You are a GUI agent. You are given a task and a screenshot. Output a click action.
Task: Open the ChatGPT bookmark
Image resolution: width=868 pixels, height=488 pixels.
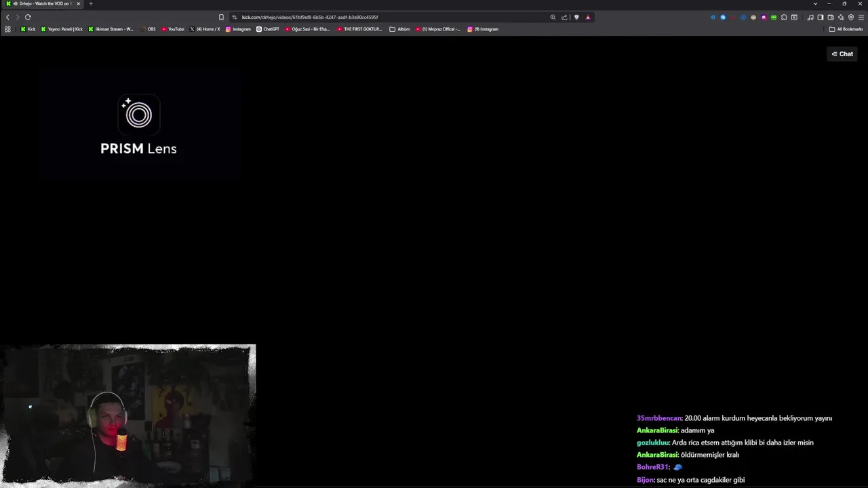point(267,29)
